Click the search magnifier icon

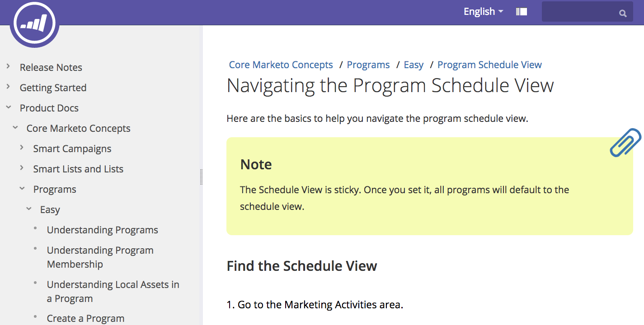623,13
